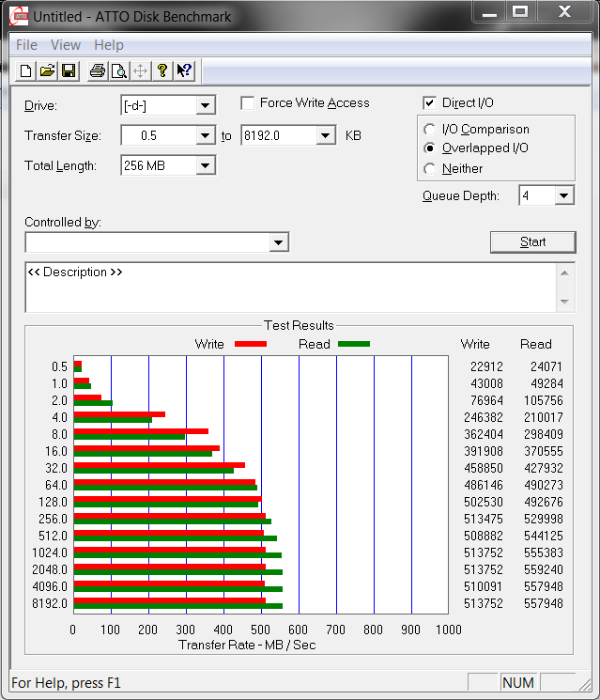Viewport: 600px width, 700px height.
Task: Save results using the floppy disk icon
Action: (69, 70)
